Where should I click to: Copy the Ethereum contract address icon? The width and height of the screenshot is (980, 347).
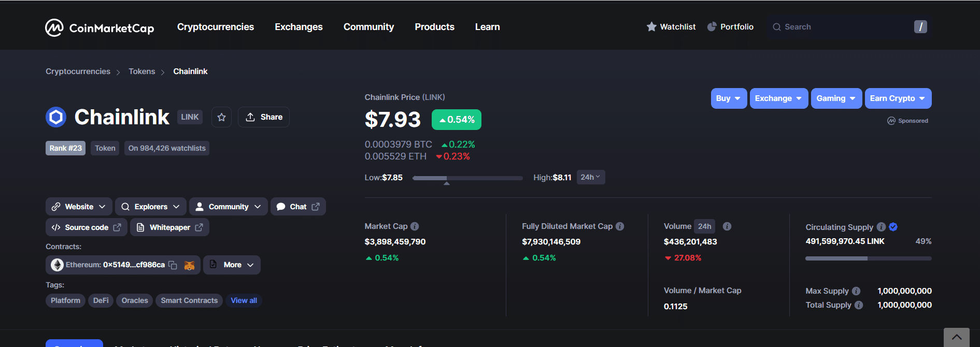(x=173, y=265)
